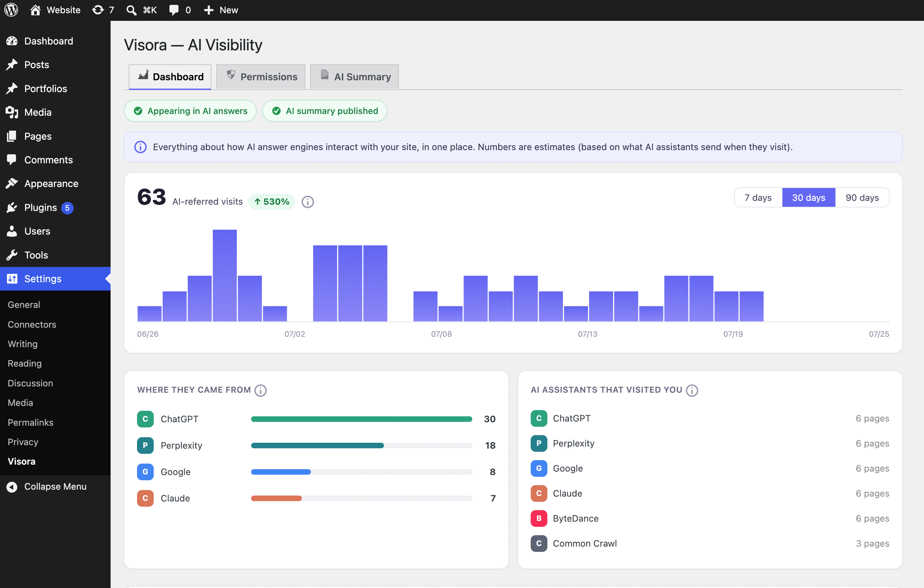Click the WordPress logo in admin bar
The image size is (924, 588).
click(x=11, y=10)
